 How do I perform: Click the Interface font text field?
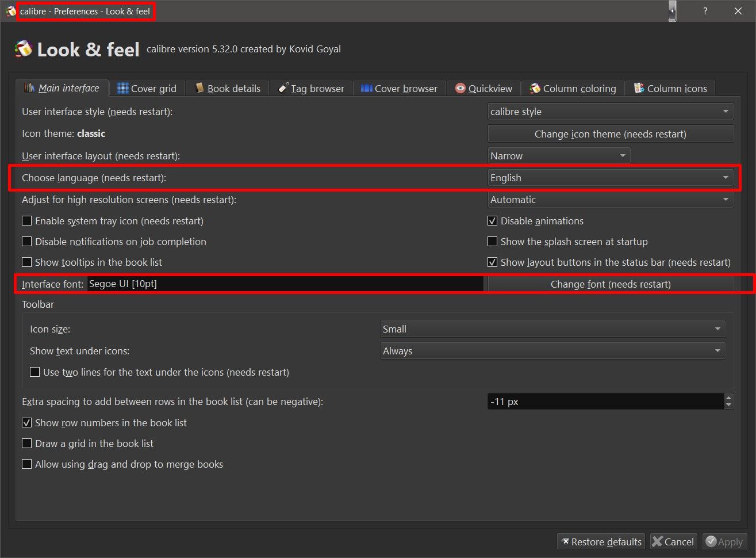click(285, 284)
